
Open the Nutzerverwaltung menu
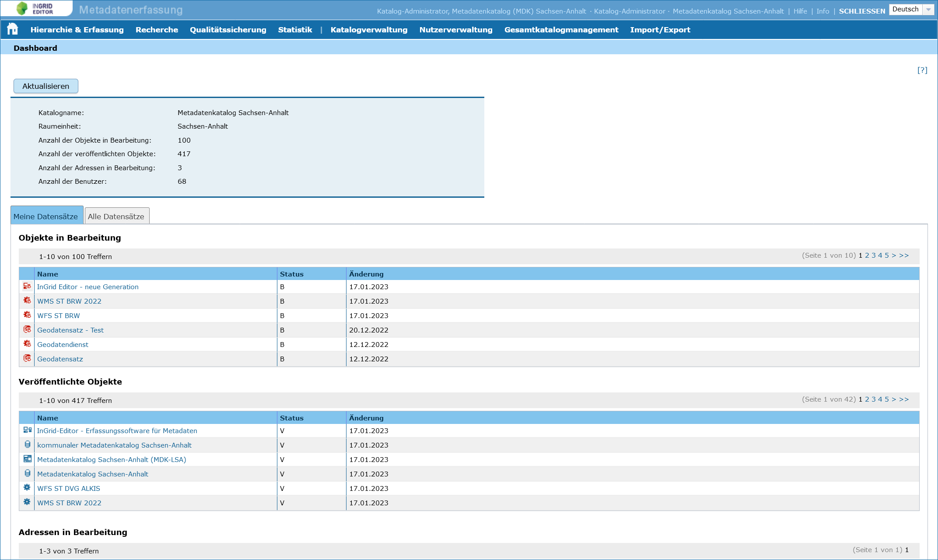456,30
